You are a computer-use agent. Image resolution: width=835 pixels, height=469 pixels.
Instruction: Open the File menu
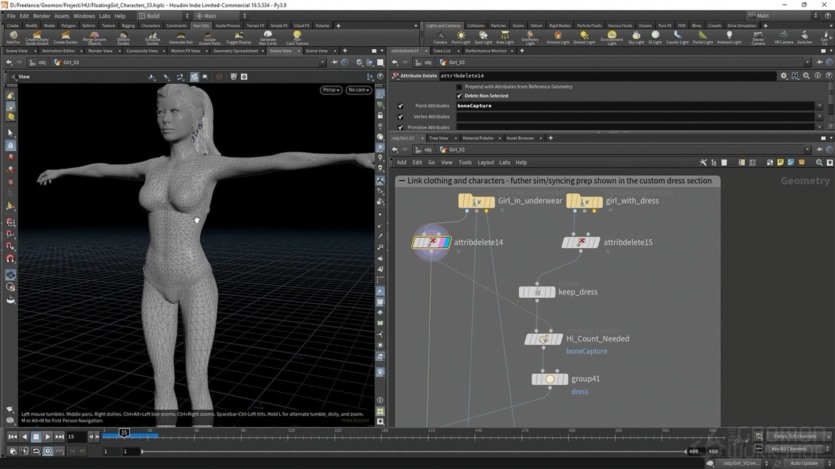pos(11,16)
